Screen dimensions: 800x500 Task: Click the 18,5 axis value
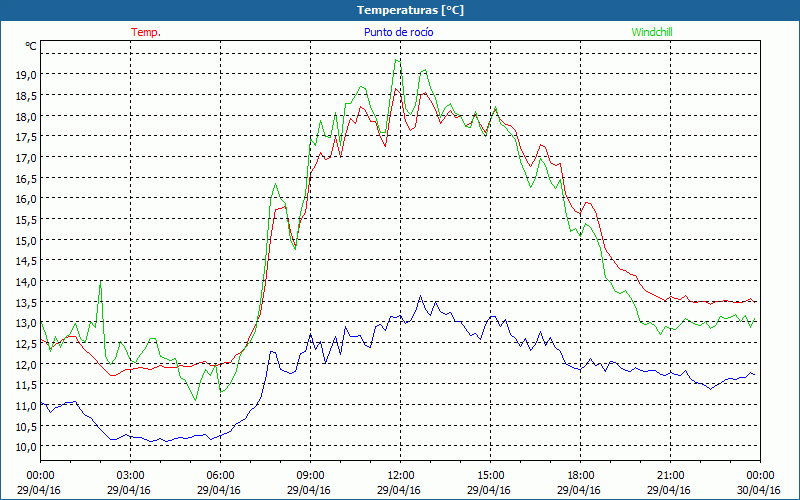pyautogui.click(x=27, y=95)
